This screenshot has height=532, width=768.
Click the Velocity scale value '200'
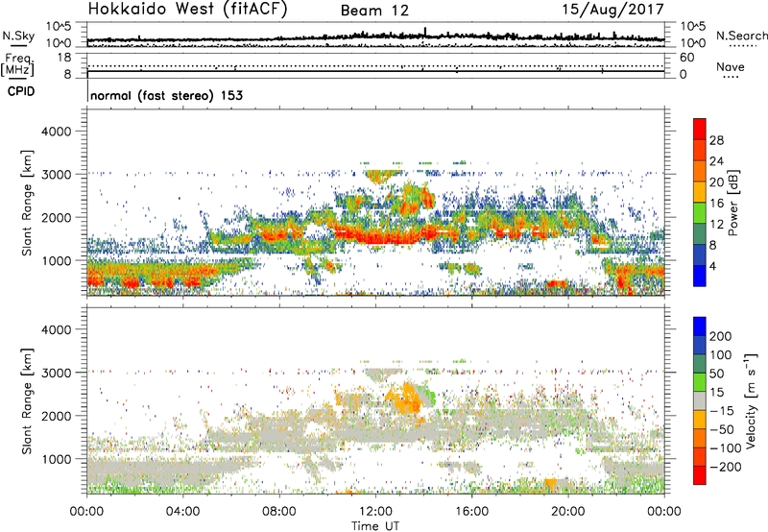[x=721, y=336]
